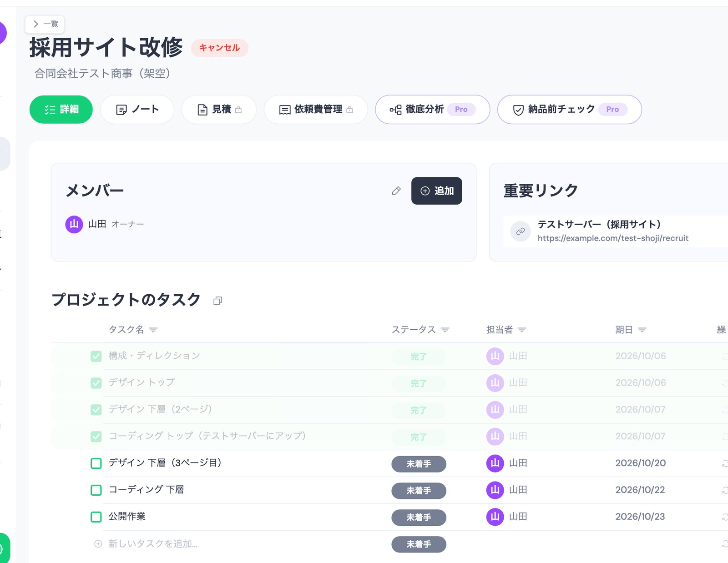
Task: Click the 追加 member button
Action: (x=437, y=191)
